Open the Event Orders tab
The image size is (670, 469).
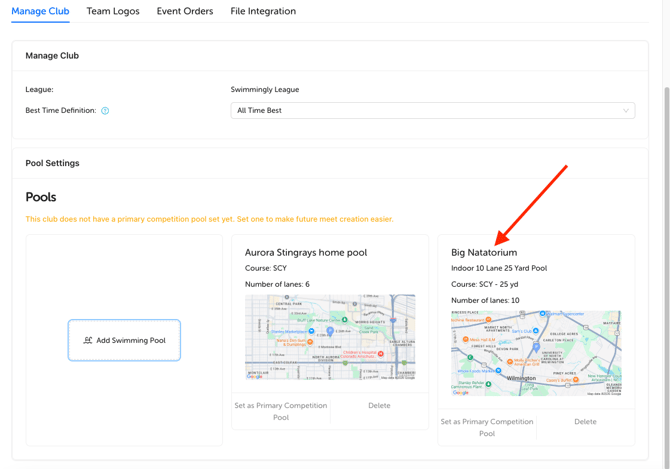tap(185, 11)
